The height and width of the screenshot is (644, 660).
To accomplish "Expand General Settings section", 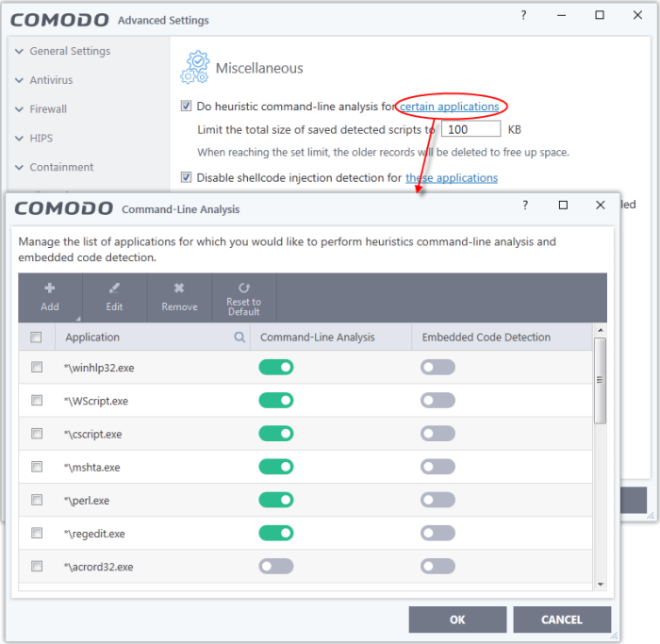I will 63,51.
